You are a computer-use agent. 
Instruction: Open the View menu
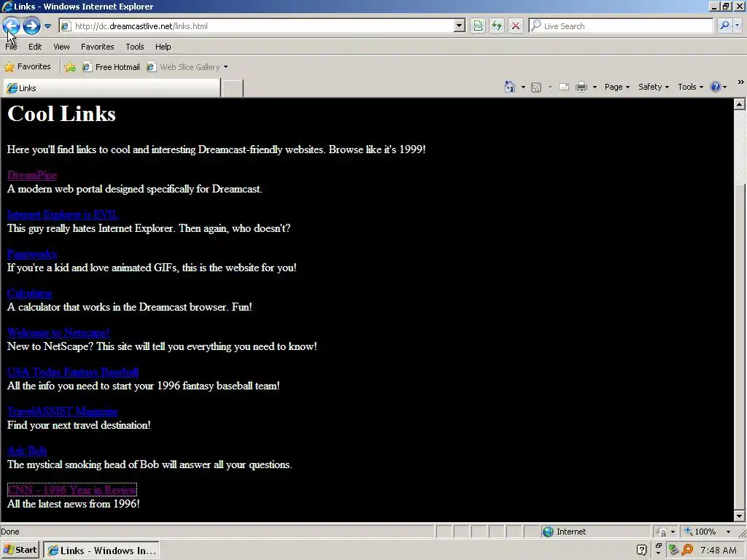(x=61, y=47)
